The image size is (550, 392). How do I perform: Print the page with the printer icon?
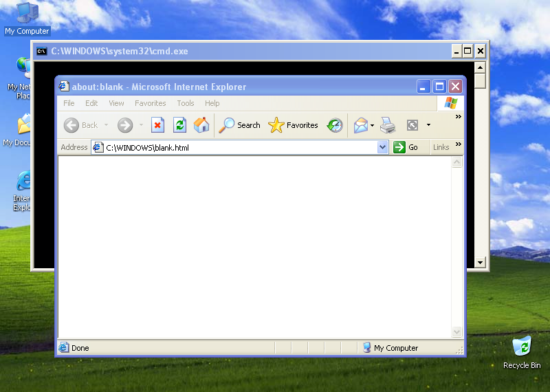[x=388, y=125]
